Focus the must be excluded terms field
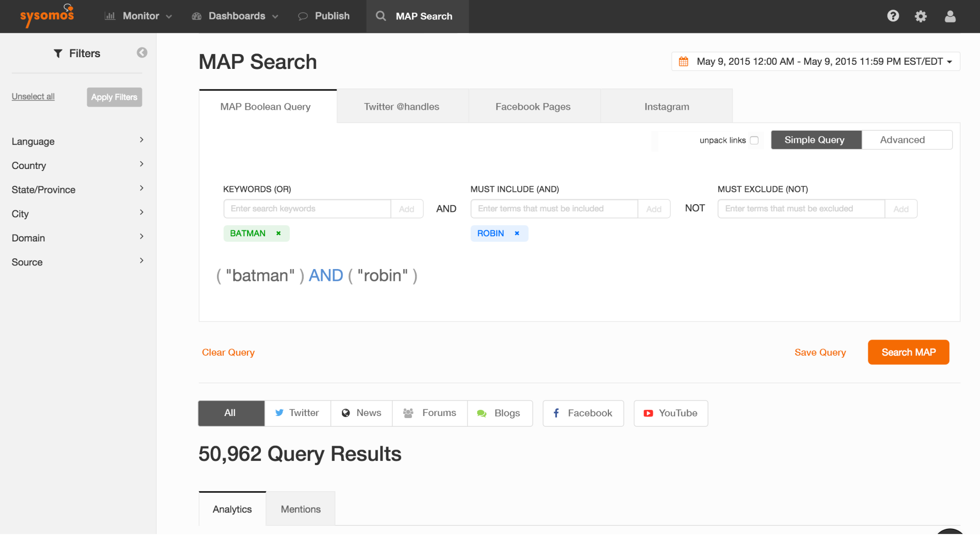 [x=801, y=209]
